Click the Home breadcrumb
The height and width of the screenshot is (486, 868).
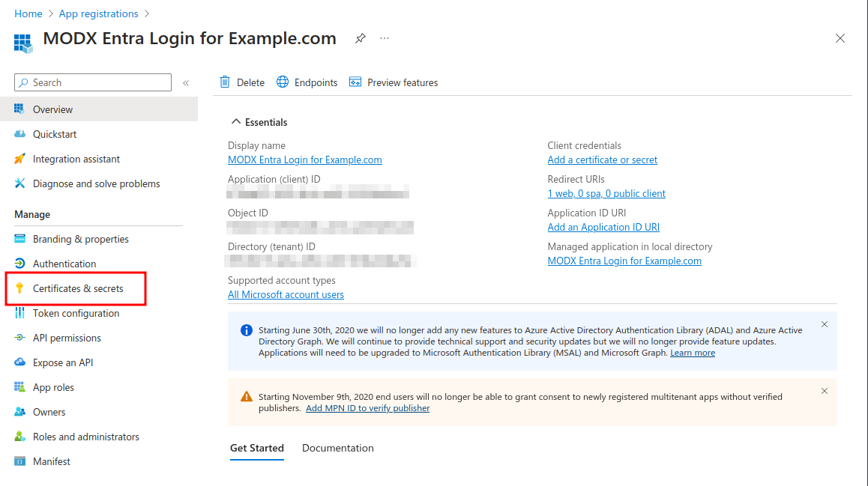pos(28,13)
